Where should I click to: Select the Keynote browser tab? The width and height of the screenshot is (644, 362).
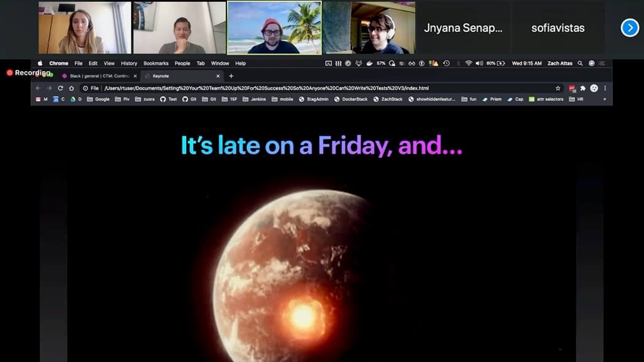point(182,76)
